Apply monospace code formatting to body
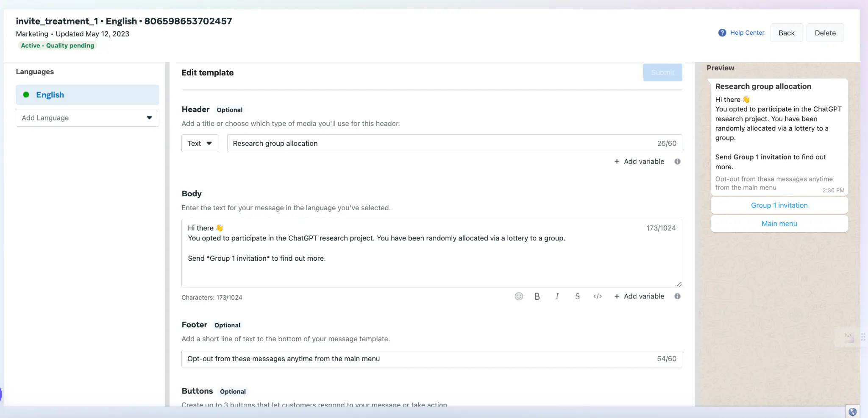Screen dimensions: 868x418 click(598, 296)
